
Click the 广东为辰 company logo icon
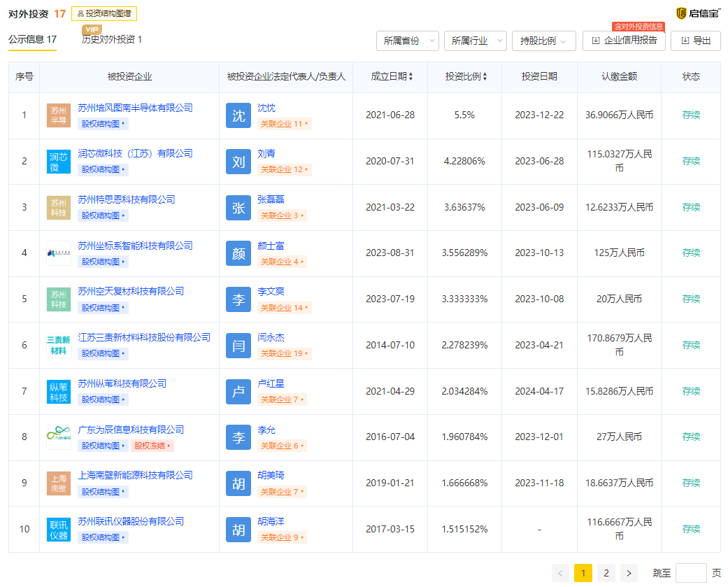(59, 437)
